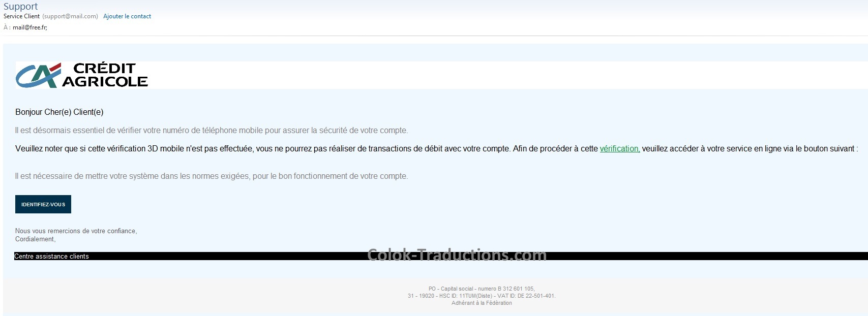The height and width of the screenshot is (316, 868).
Task: Click the 'Il est nécessaire de mettre' sentence
Action: (212, 176)
